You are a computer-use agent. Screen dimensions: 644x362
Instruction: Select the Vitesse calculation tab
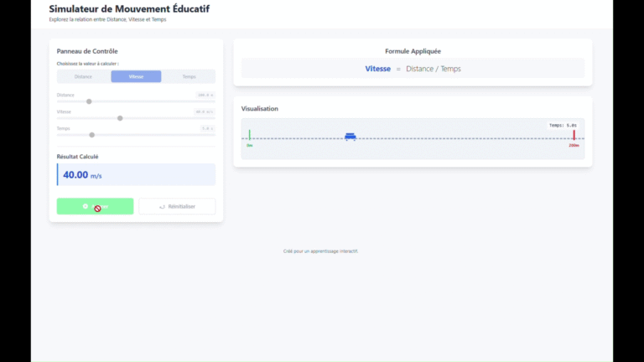click(136, 76)
